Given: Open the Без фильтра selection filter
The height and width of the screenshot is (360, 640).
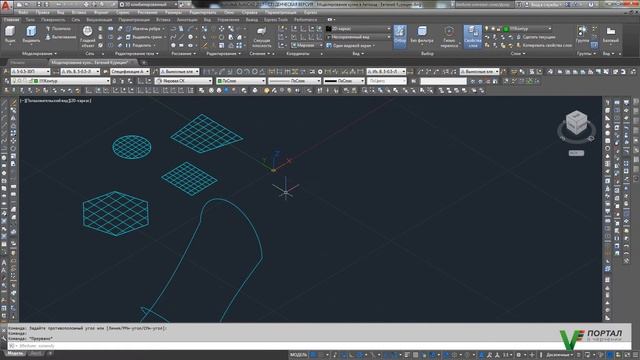Looking at the screenshot, I should (422, 35).
